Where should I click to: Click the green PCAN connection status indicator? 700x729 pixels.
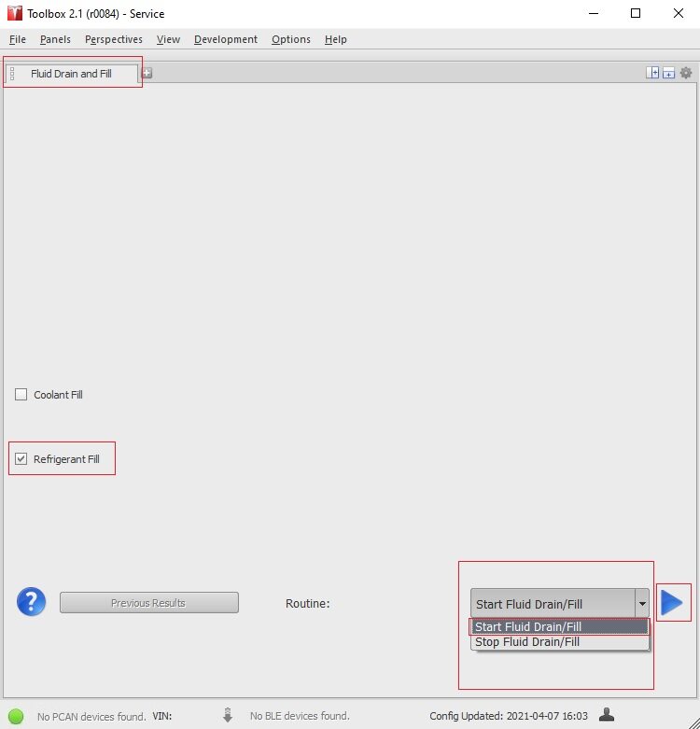[16, 716]
